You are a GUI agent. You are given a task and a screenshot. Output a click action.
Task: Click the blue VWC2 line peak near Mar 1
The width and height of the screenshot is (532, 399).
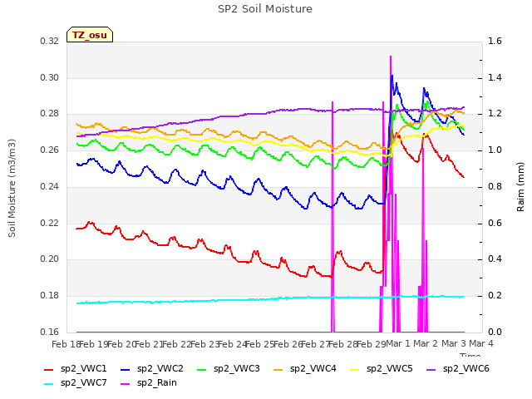[392, 76]
